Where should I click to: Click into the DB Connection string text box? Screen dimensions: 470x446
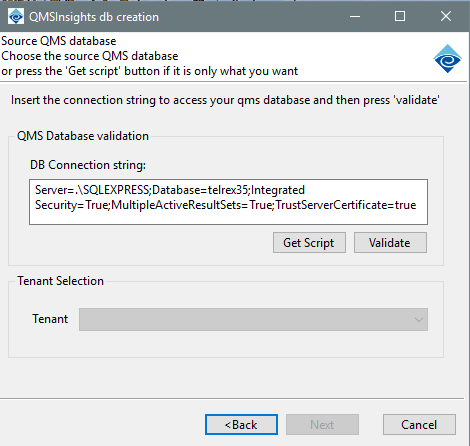(x=228, y=202)
